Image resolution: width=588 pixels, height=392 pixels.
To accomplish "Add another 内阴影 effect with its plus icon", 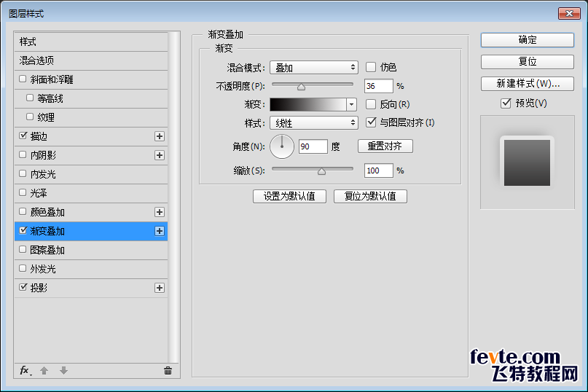I will (160, 155).
